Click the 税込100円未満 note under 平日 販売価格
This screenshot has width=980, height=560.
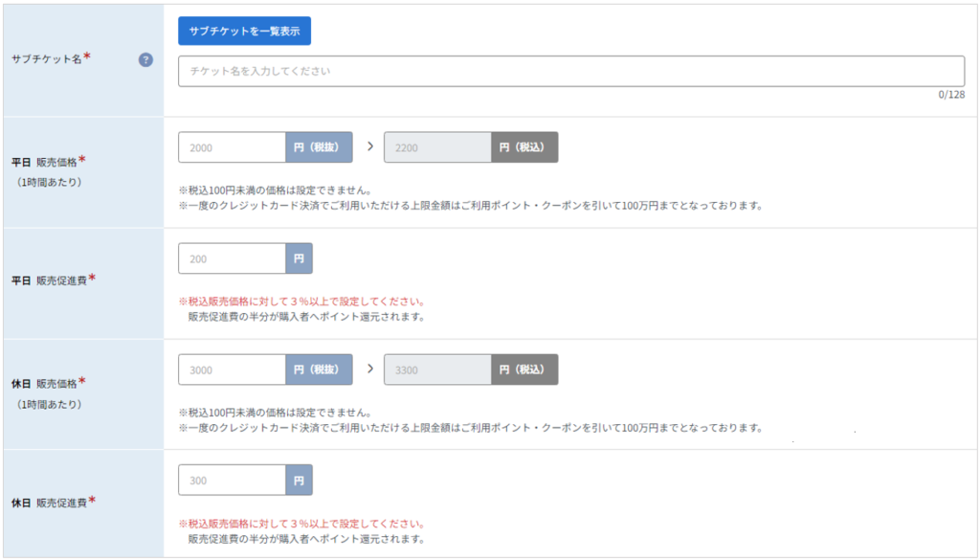coord(276,190)
